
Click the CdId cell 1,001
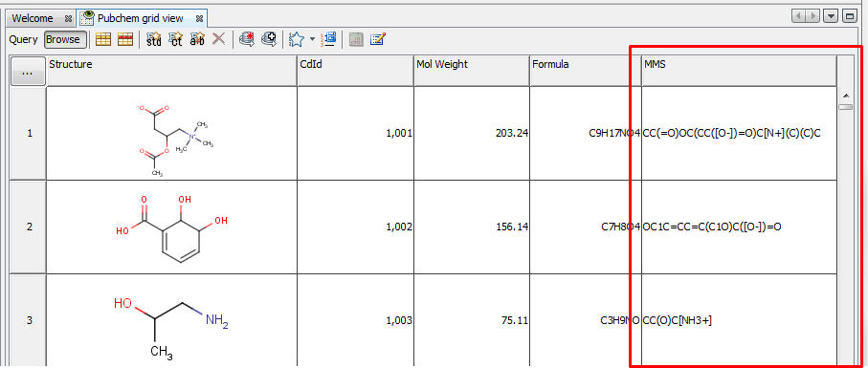[x=355, y=133]
